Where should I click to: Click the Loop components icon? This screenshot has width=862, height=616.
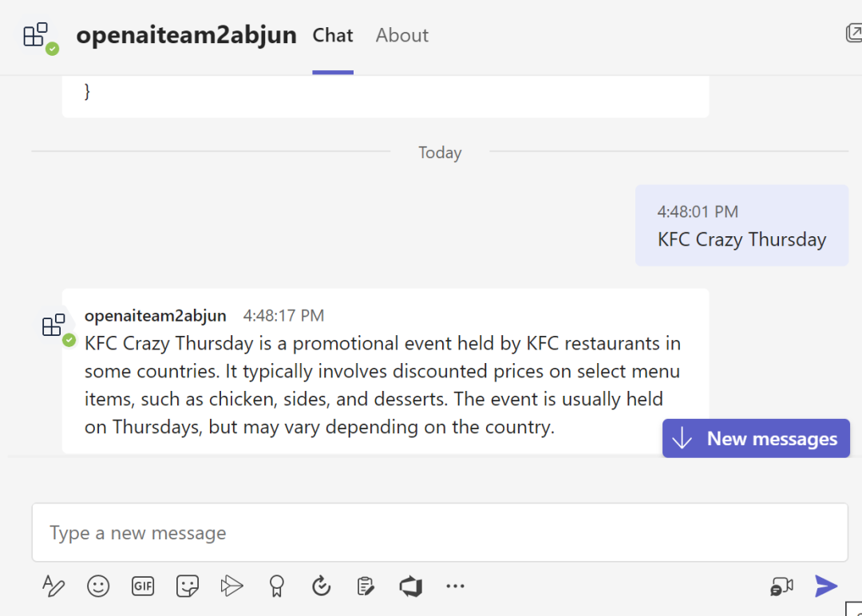tap(321, 586)
